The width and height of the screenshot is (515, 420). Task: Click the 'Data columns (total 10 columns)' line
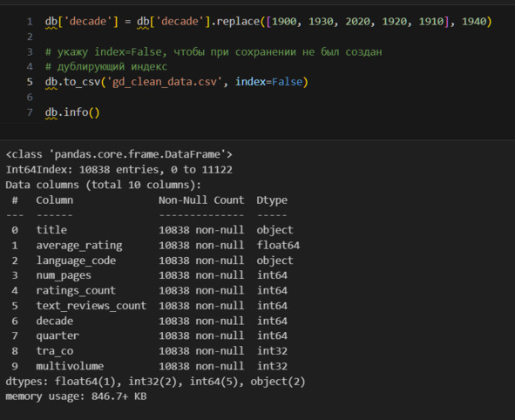click(104, 185)
